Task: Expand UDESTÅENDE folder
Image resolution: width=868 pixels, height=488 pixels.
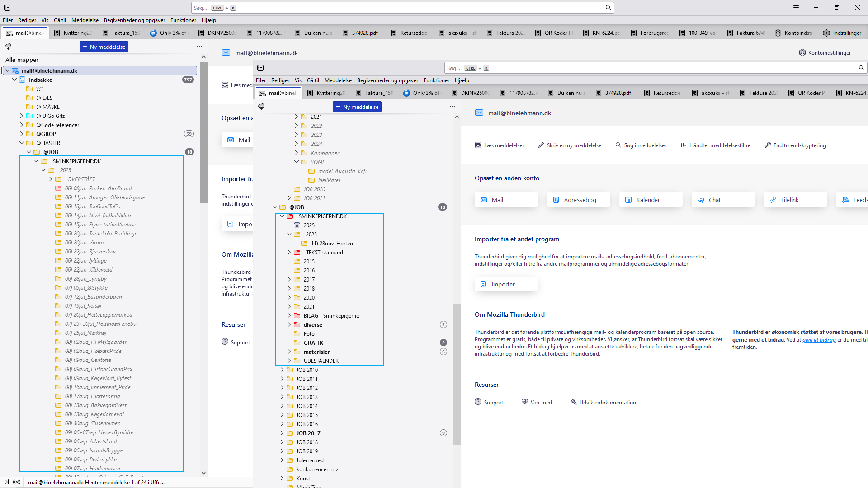Action: coord(289,361)
